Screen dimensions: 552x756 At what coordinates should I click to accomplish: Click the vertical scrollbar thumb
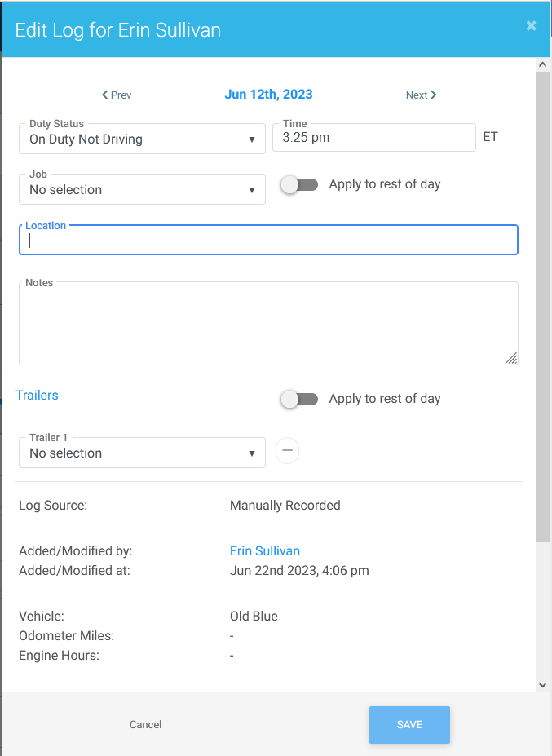point(543,306)
